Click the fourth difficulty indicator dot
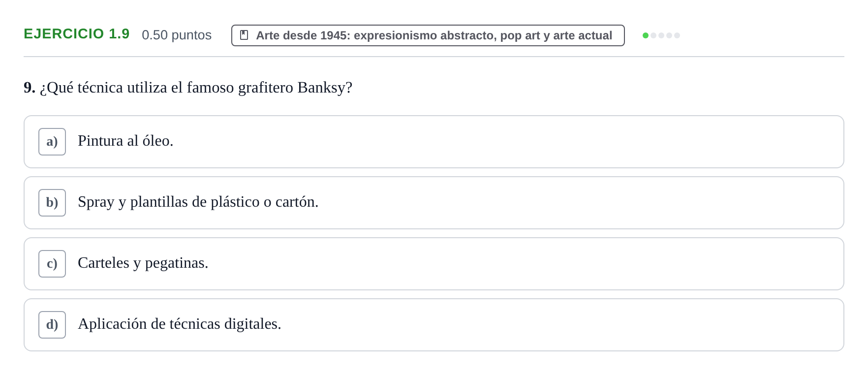The image size is (868, 376). [669, 35]
